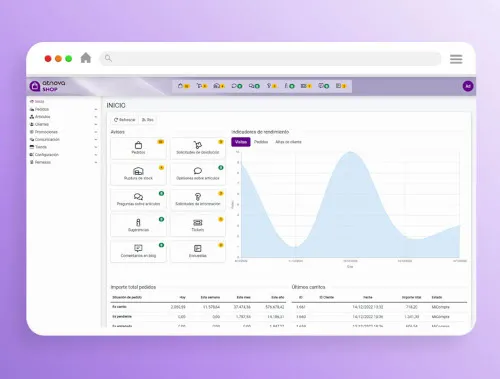
Task: Open the stock shortage icon in the header bar
Action: pos(219,86)
